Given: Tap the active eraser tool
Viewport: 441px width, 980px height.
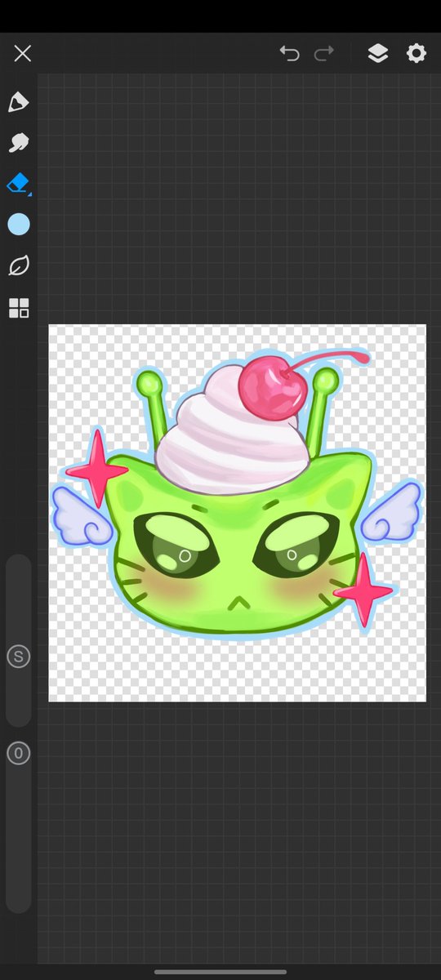Looking at the screenshot, I should [18, 183].
